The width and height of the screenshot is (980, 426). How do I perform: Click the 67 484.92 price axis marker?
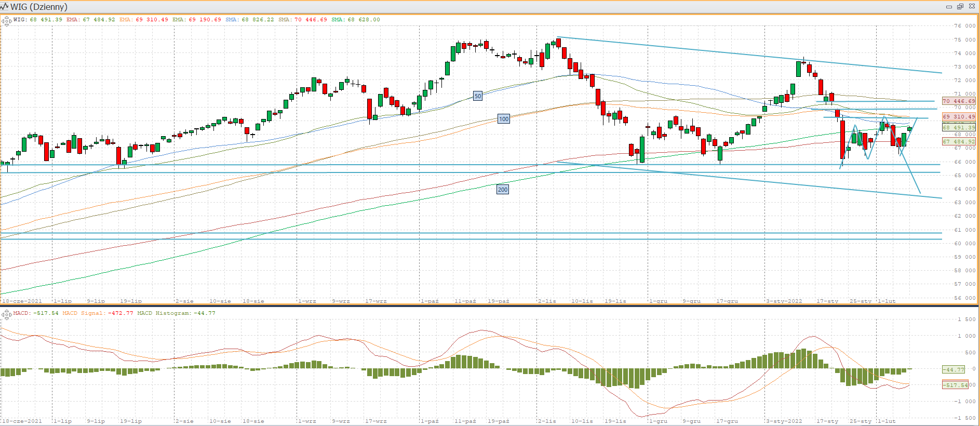coord(959,141)
